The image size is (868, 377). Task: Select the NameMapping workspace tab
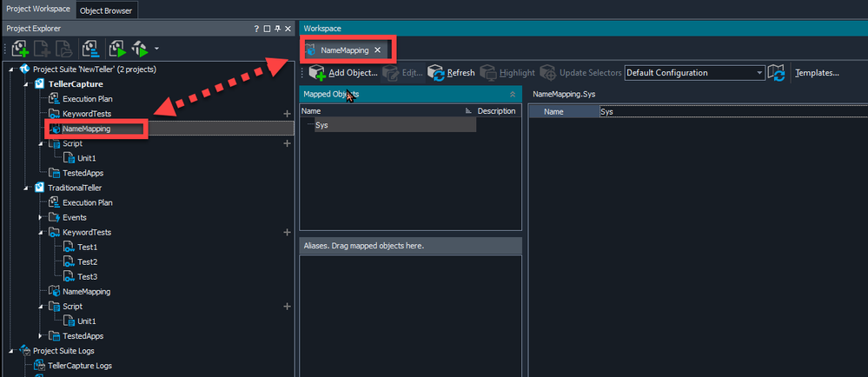click(344, 50)
